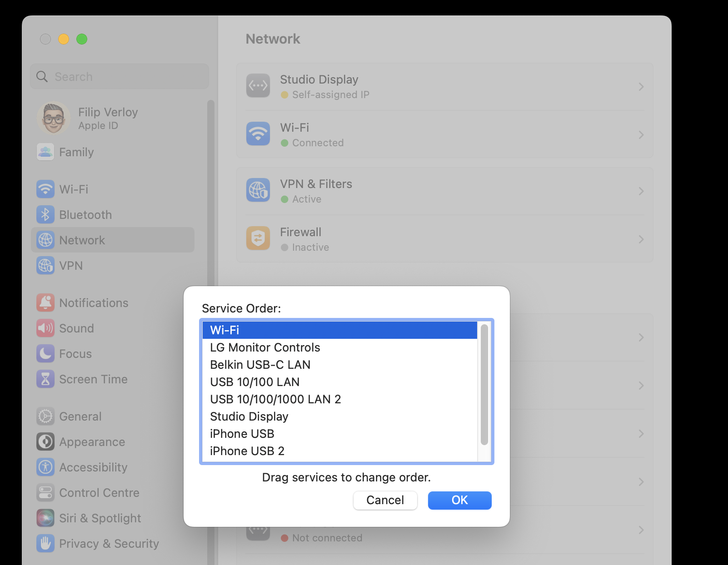Open Bluetooth settings in sidebar
The height and width of the screenshot is (565, 728).
coord(113,214)
